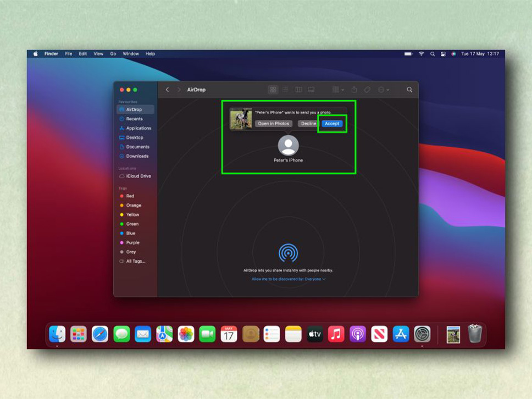
Task: Open the Go menu
Action: tap(113, 54)
